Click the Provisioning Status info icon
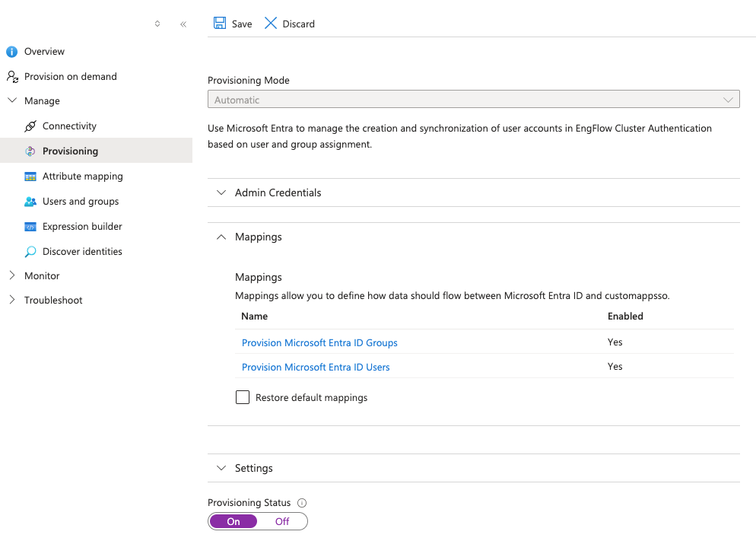Viewport: 756px width, 541px height. [x=302, y=503]
